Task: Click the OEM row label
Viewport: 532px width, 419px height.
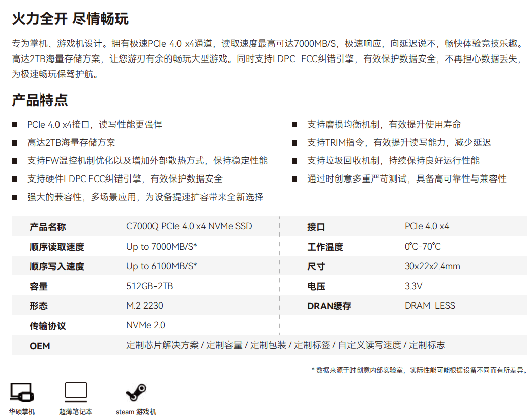Action: pos(40,346)
